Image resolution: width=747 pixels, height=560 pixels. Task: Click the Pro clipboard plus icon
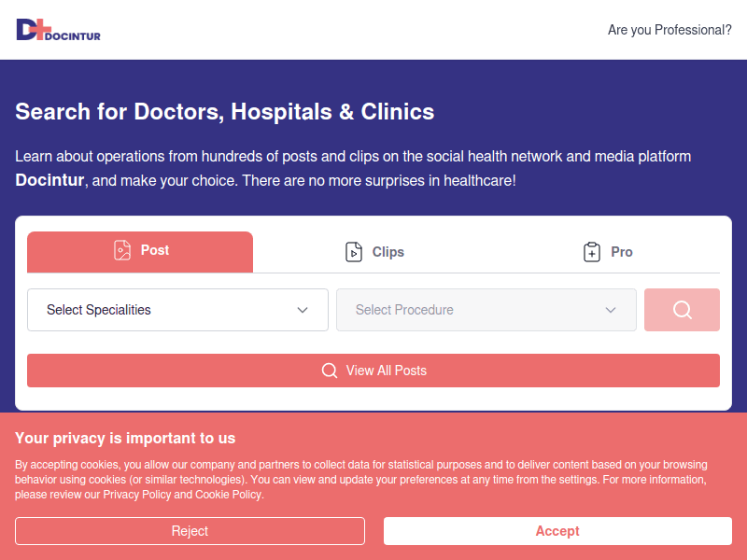592,252
